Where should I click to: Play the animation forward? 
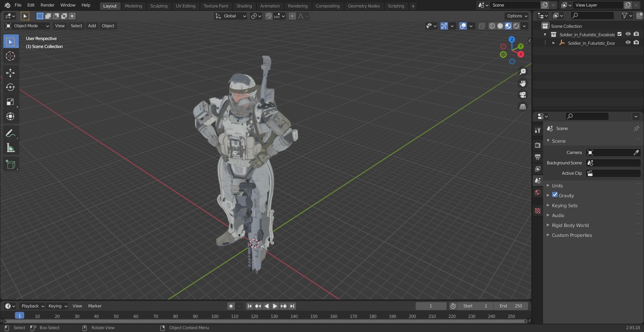[x=275, y=306]
